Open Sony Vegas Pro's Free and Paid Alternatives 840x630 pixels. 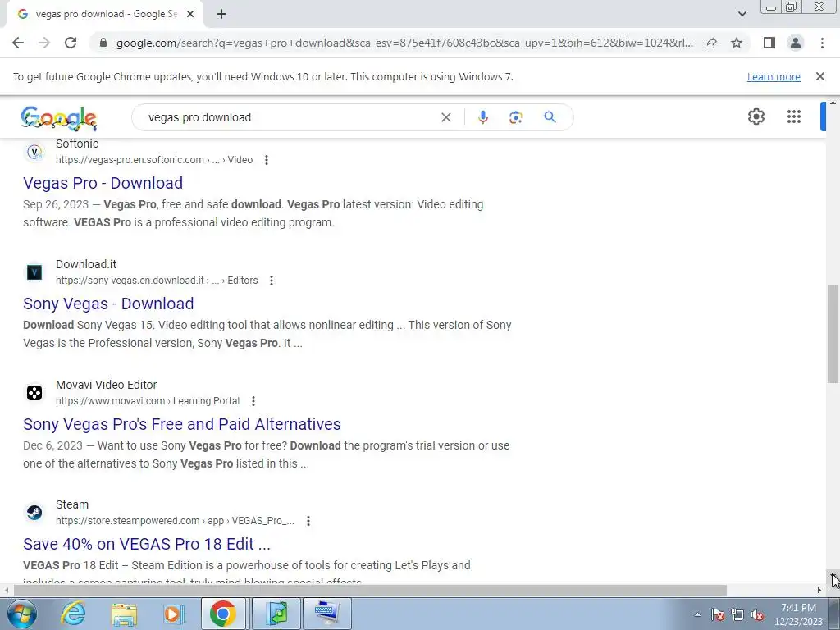pyautogui.click(x=181, y=424)
